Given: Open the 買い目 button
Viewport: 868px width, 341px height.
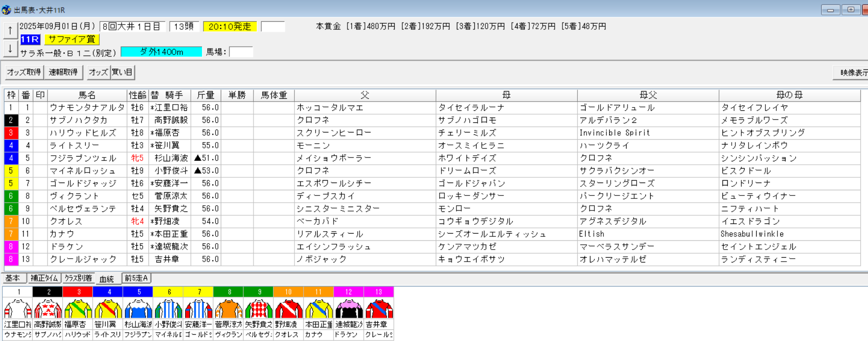Looking at the screenshot, I should (122, 72).
